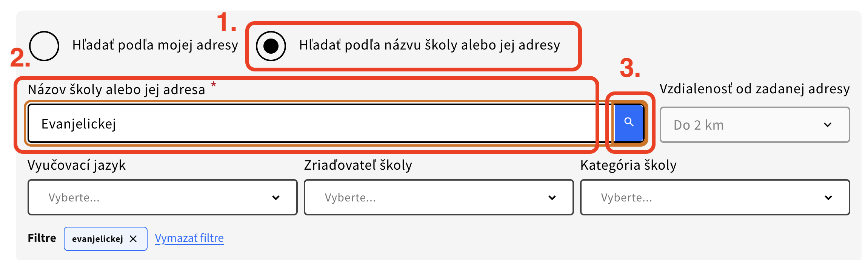Screen dimensions: 868x260
Task: Click the blue magnifier search button
Action: coord(629,122)
